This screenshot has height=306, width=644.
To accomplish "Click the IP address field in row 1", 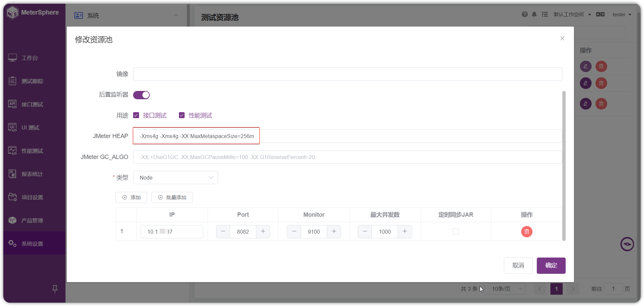I will click(x=172, y=232).
